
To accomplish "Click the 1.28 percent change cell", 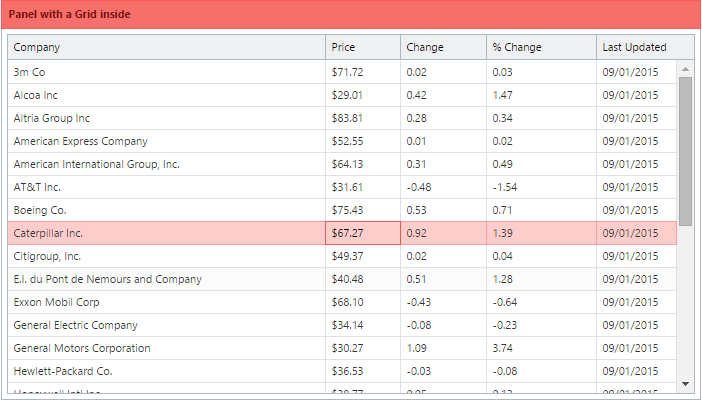I will point(542,279).
